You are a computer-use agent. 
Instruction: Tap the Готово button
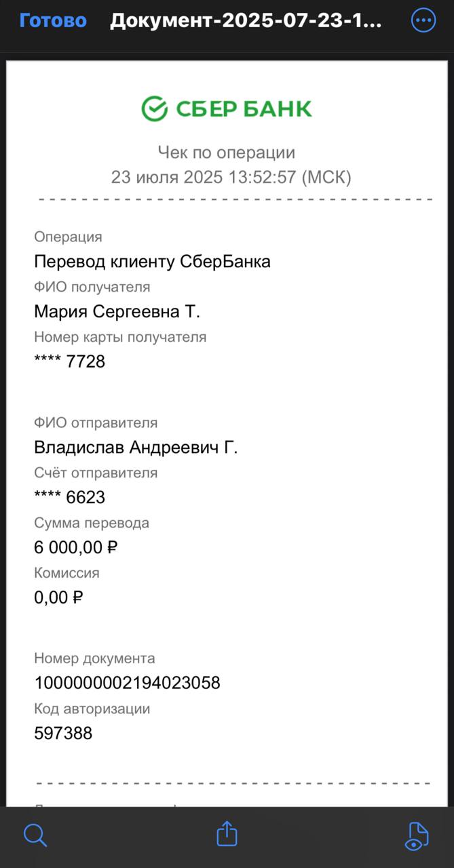[x=53, y=21]
